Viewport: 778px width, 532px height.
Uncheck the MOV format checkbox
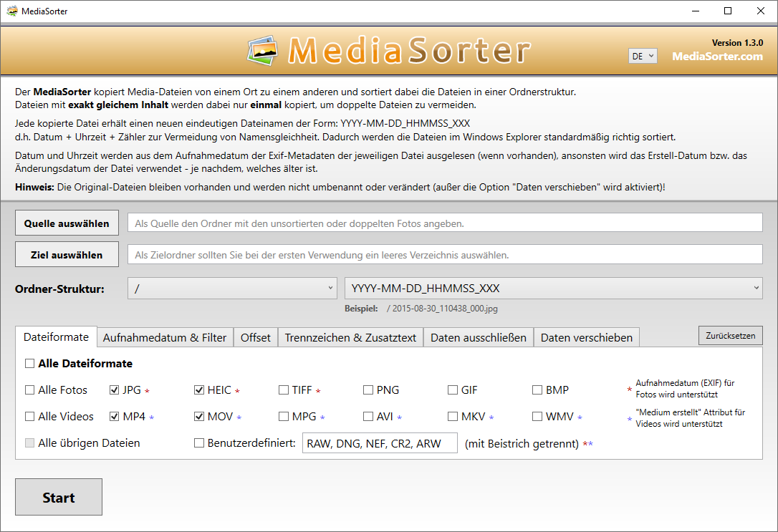point(199,417)
